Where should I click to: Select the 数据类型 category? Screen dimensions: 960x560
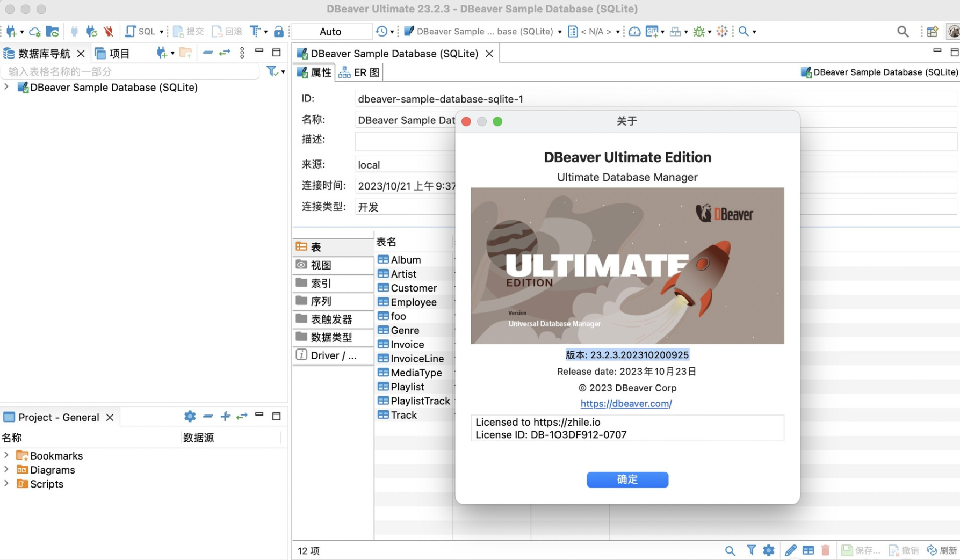(333, 337)
